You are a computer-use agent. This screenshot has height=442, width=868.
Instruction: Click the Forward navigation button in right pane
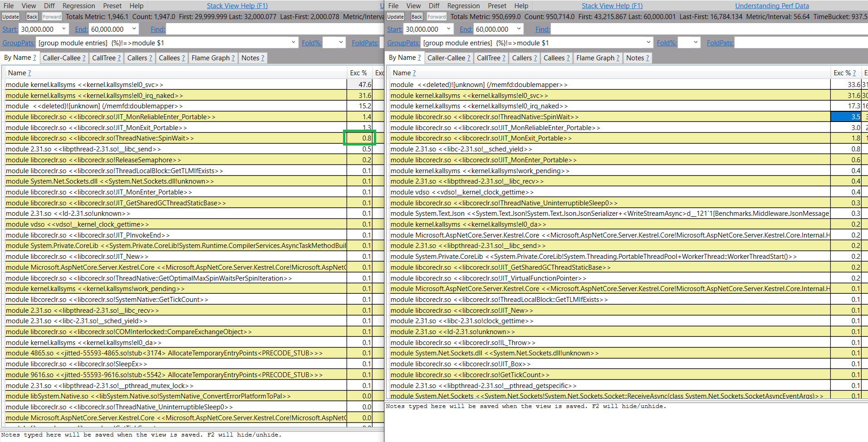pyautogui.click(x=436, y=16)
